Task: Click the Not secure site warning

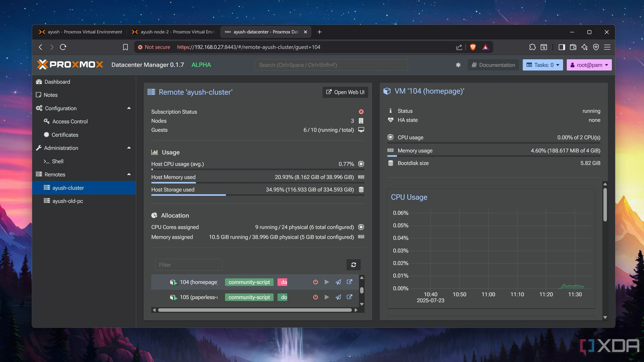Action: point(154,47)
